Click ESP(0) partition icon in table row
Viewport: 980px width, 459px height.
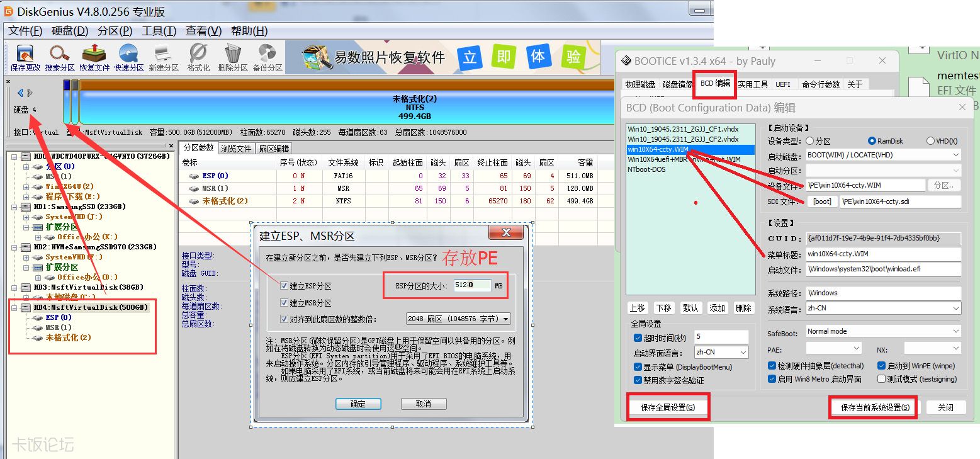pyautogui.click(x=194, y=176)
